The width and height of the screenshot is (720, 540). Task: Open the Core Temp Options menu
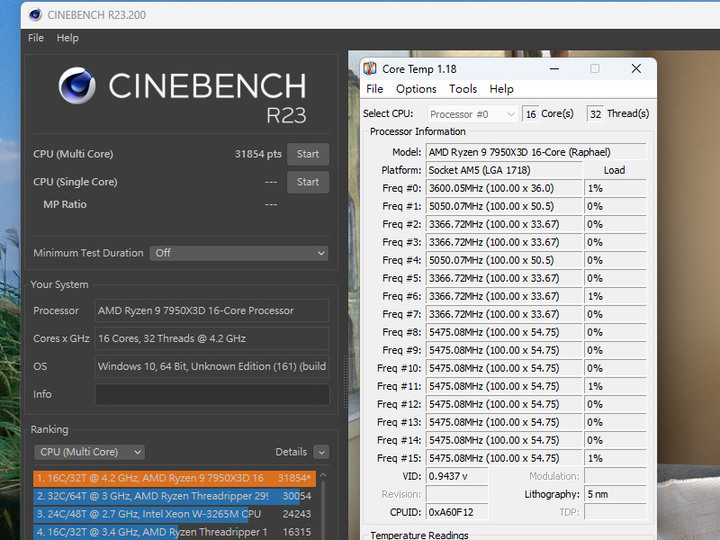(x=416, y=89)
